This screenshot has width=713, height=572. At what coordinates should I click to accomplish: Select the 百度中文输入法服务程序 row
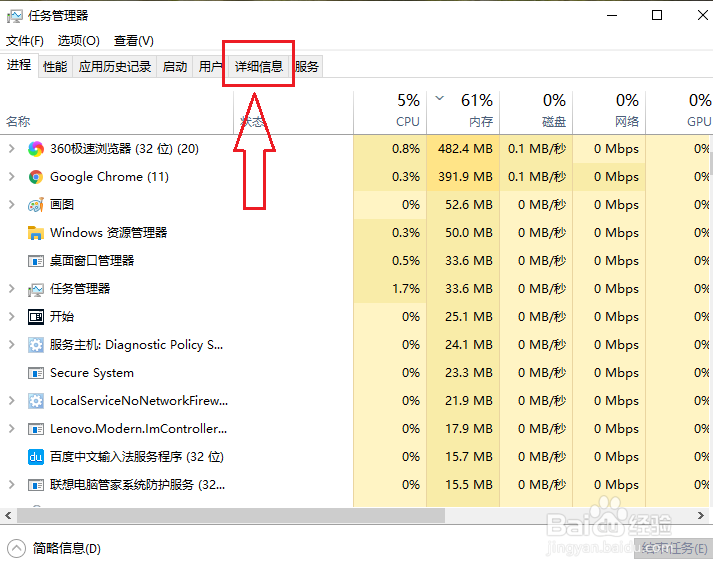point(355,457)
